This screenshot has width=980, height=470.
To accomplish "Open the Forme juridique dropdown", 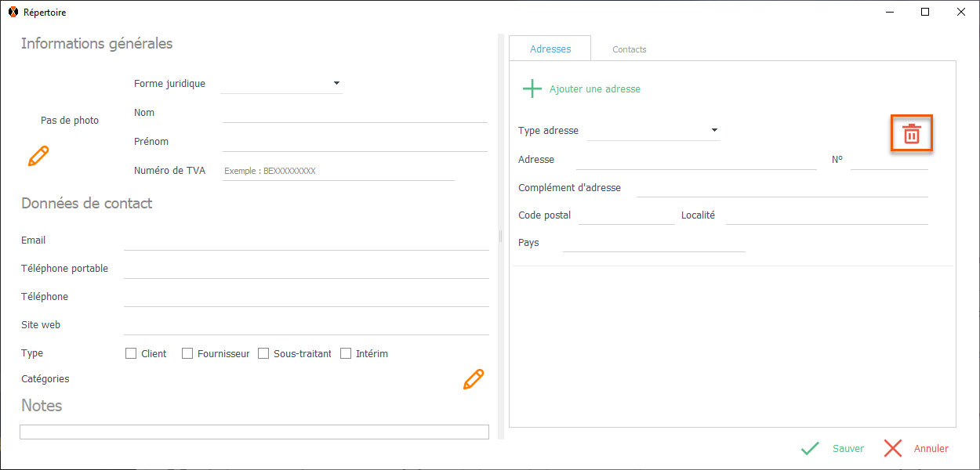I will (x=336, y=83).
